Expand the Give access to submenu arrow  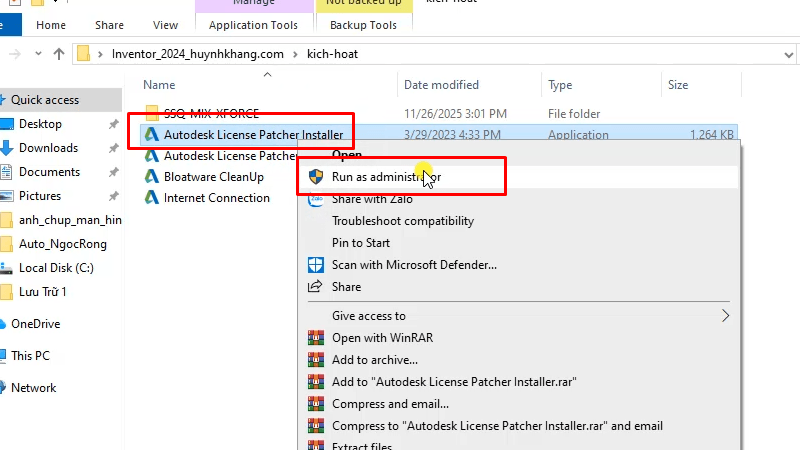(726, 316)
